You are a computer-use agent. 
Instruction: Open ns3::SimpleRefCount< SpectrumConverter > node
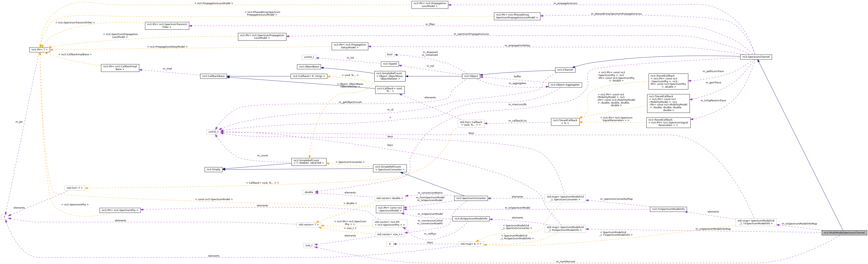pos(390,168)
